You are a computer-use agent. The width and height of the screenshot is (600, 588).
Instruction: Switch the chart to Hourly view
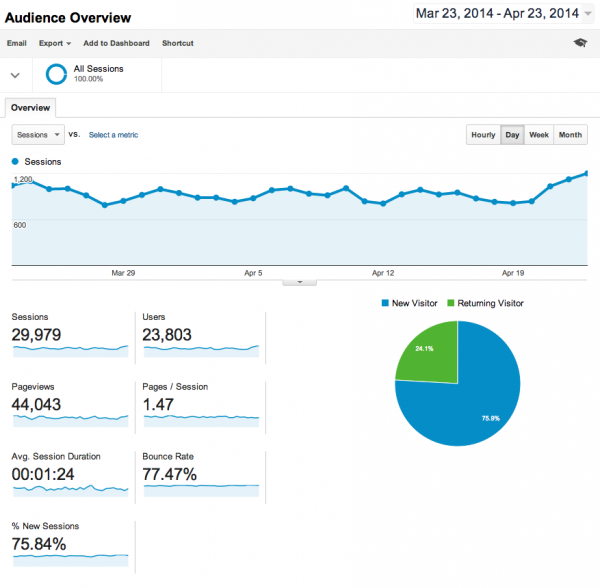click(483, 135)
